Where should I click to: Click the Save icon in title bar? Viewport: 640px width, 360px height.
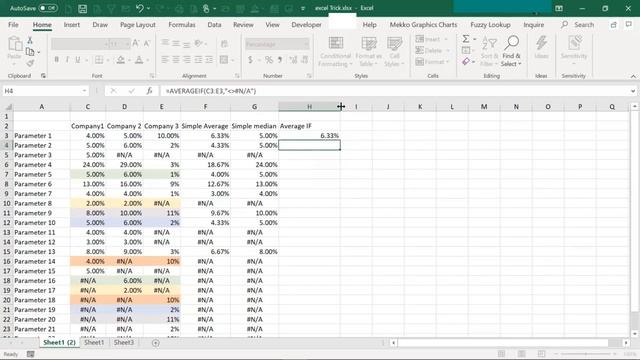click(82, 8)
